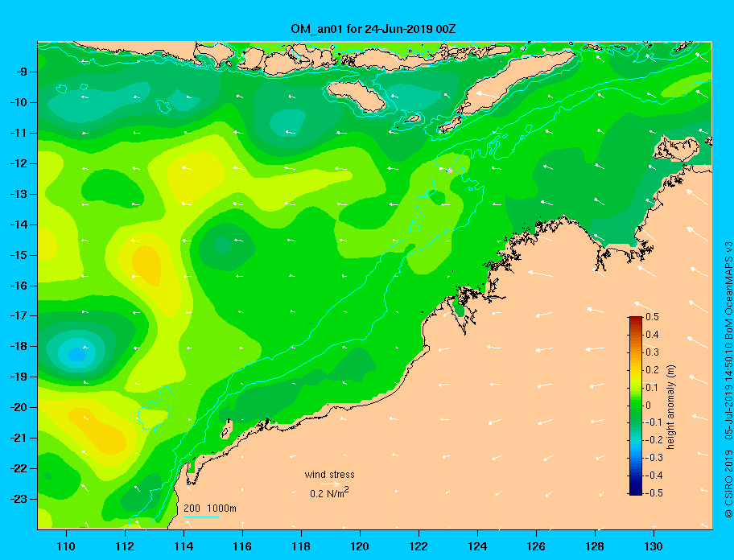Click the dark red top of the colorbar
734x560 pixels.
[636, 319]
